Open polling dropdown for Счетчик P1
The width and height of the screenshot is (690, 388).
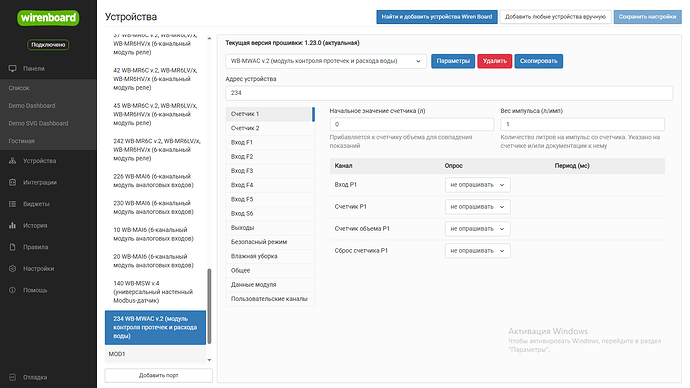pos(477,207)
